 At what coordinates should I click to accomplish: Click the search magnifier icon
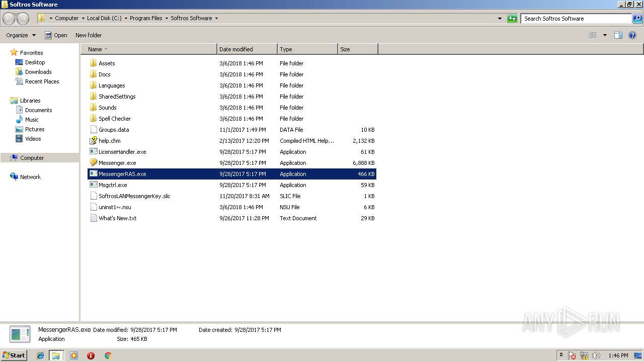click(x=637, y=19)
